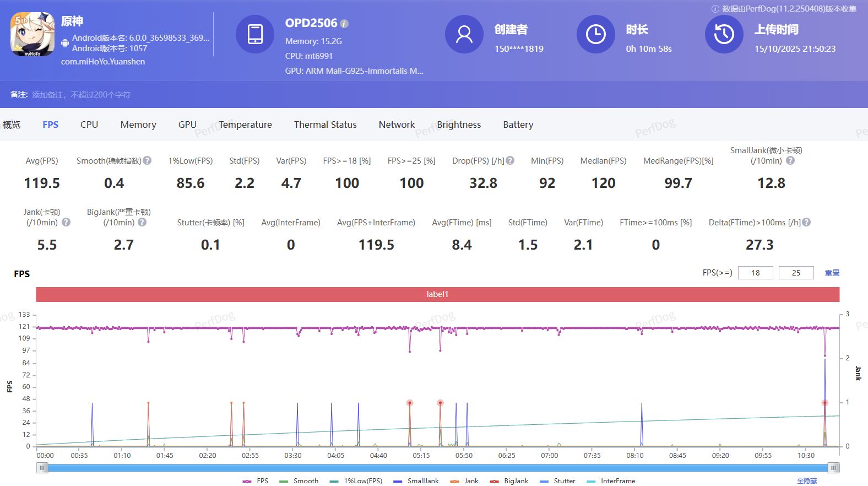The height and width of the screenshot is (486, 868).
Task: Click the Genshin Impact app icon
Action: (x=32, y=34)
